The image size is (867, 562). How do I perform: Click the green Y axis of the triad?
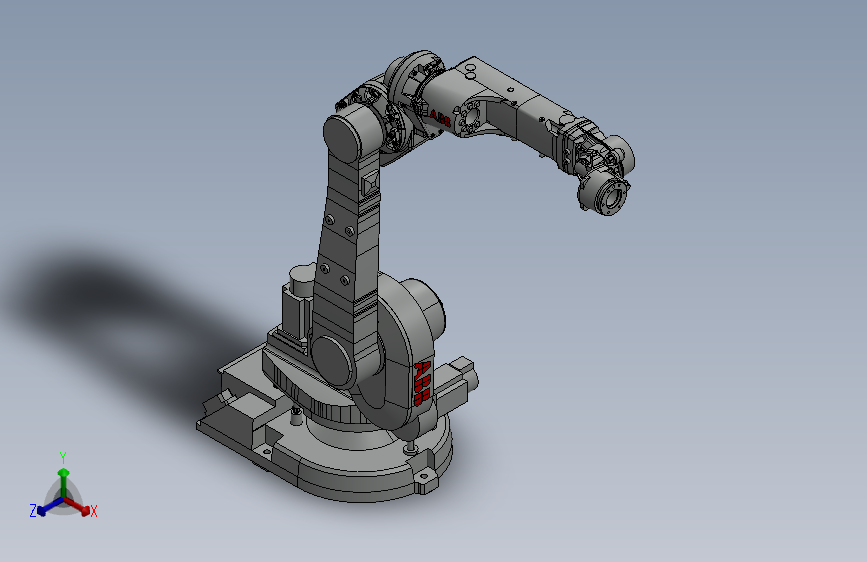64,483
